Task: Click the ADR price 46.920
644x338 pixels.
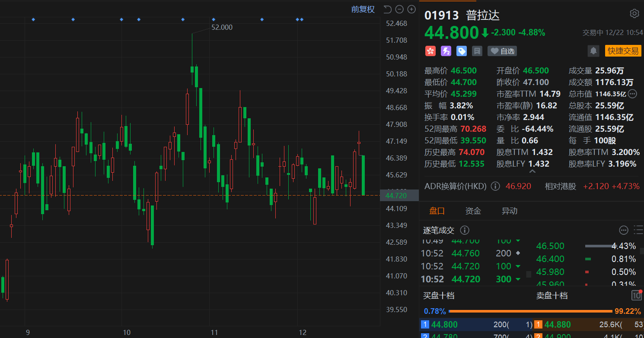Action: click(x=519, y=186)
